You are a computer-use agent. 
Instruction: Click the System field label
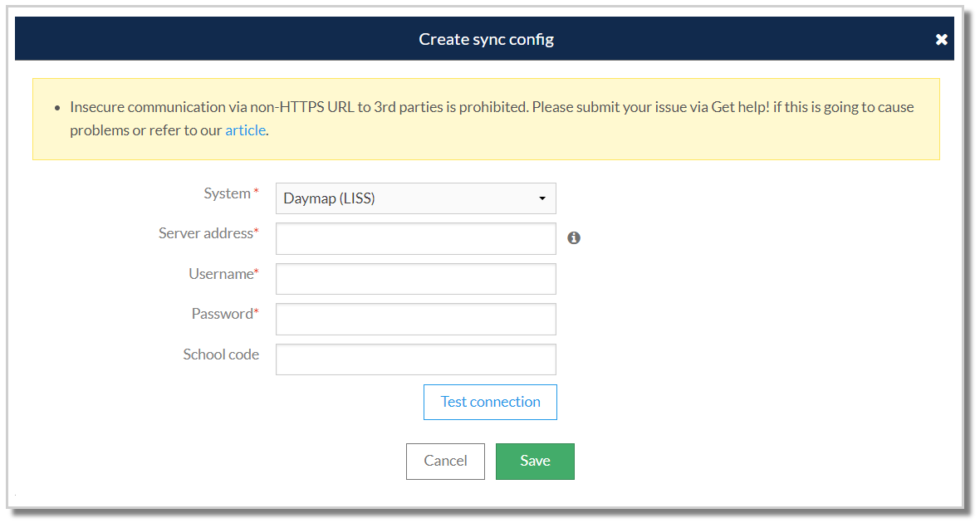coord(227,193)
